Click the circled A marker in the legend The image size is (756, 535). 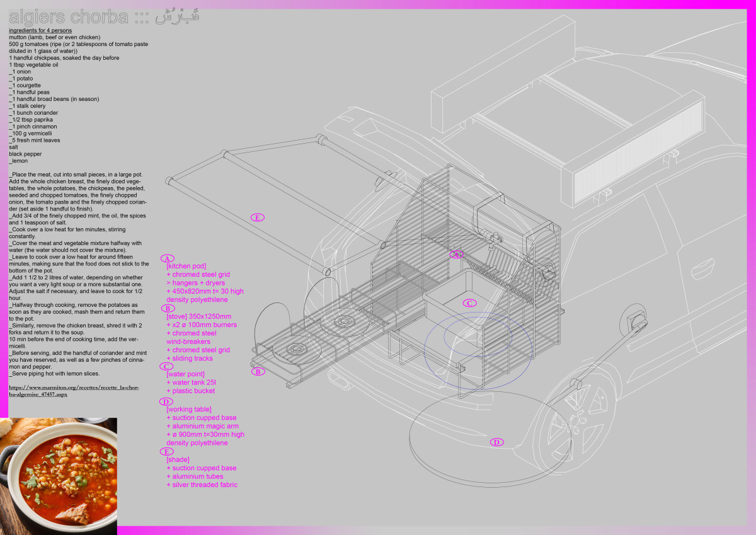click(x=167, y=258)
